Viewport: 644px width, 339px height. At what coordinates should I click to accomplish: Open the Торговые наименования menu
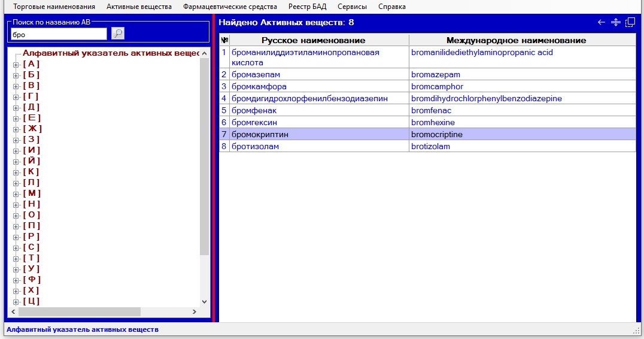coord(54,7)
